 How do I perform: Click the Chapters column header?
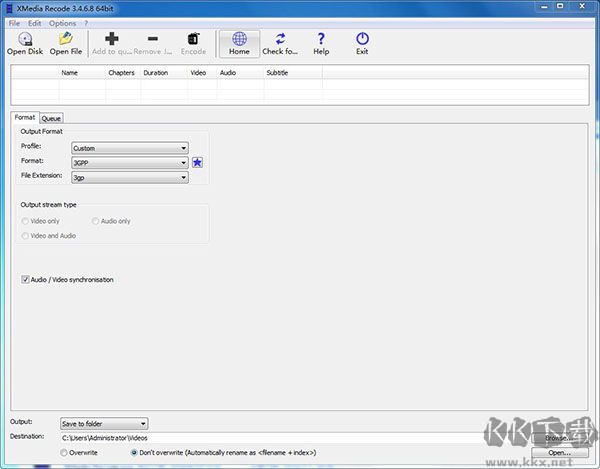pos(121,73)
